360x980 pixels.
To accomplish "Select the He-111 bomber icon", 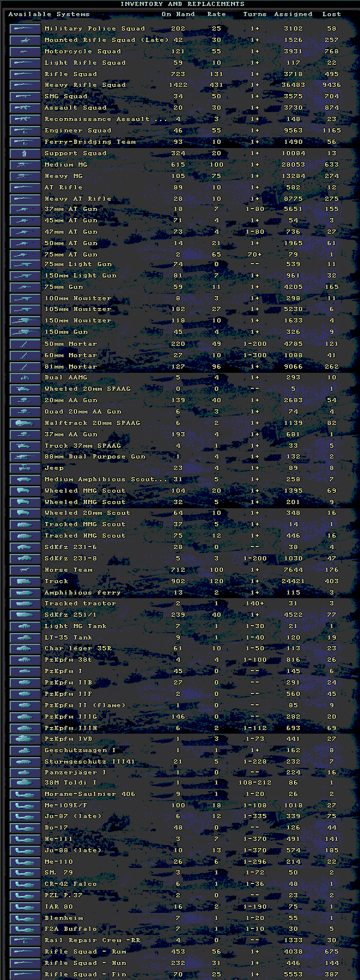I will point(25,839).
